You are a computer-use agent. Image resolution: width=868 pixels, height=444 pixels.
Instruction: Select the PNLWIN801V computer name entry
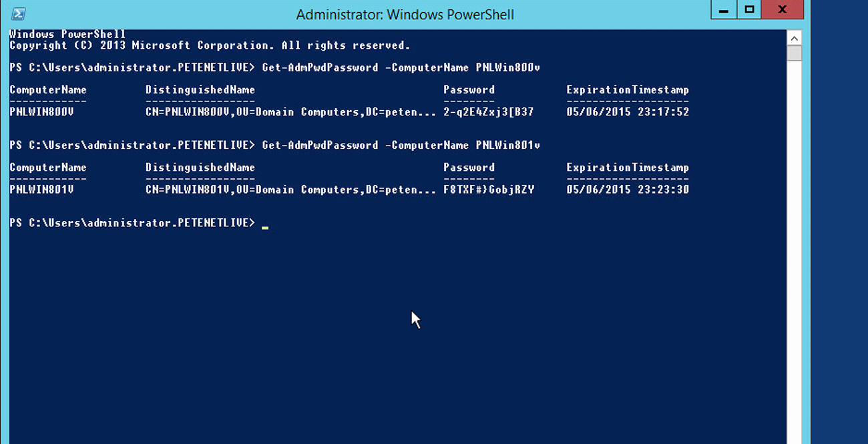[47, 189]
